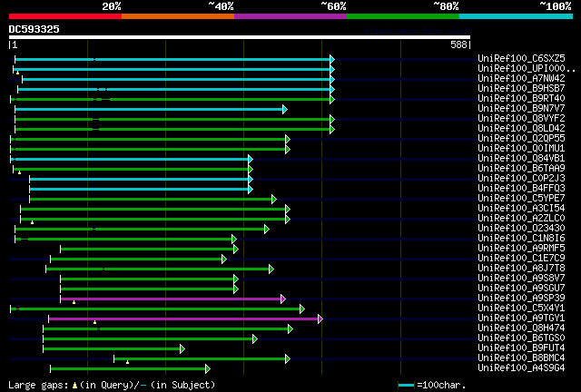Click the arrowhead ending the A8J7T8 alignment

point(271,269)
